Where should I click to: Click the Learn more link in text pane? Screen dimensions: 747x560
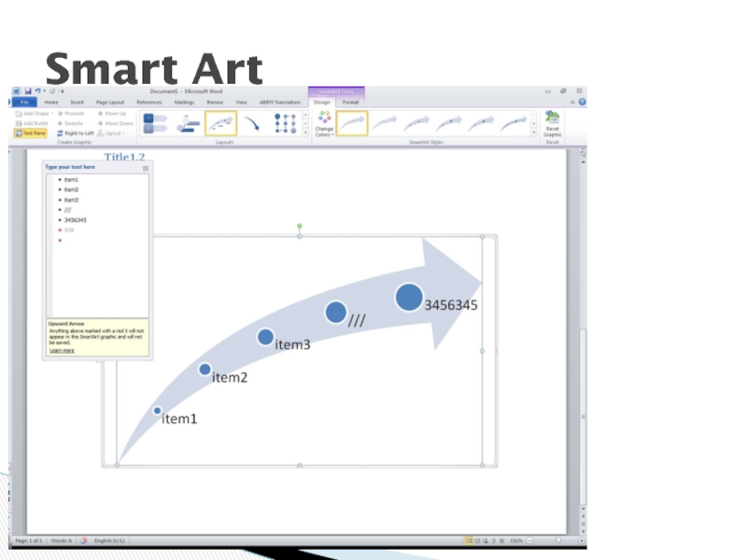[x=62, y=351]
